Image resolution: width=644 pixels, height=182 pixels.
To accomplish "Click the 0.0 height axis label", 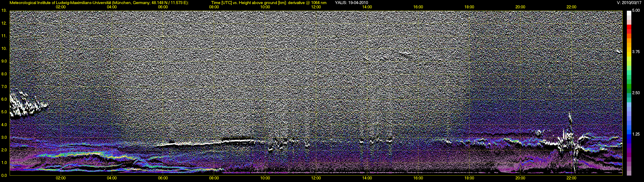I will pos(4,175).
